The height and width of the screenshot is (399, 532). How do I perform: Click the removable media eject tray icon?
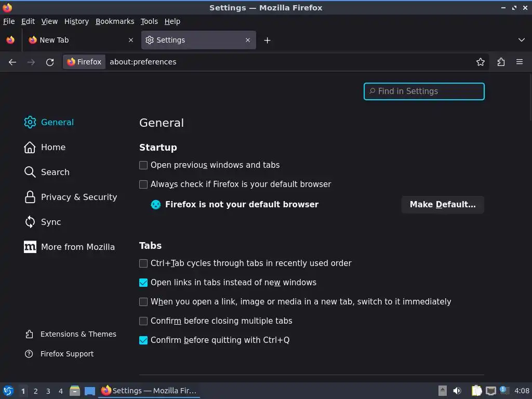443,391
